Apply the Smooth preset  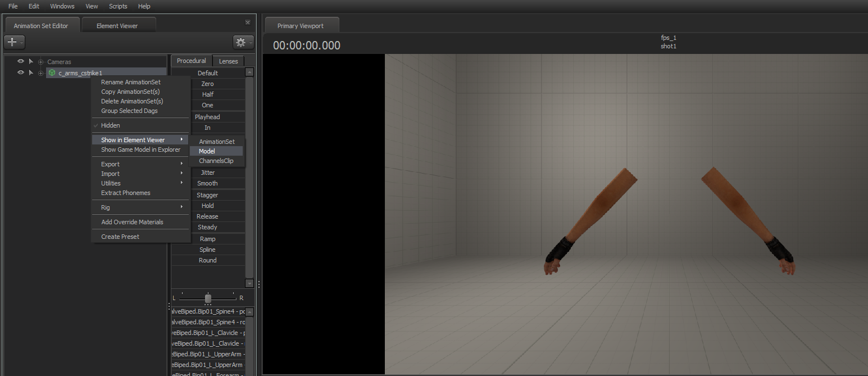click(x=208, y=183)
